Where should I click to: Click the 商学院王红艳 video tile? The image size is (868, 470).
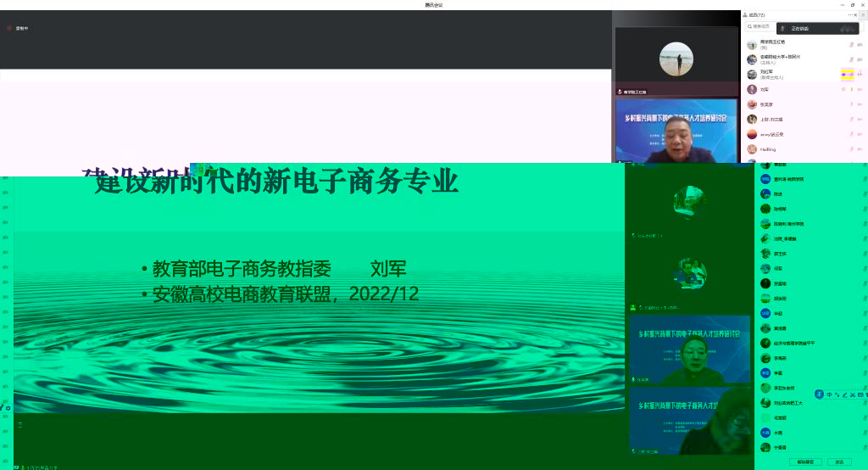(x=676, y=61)
